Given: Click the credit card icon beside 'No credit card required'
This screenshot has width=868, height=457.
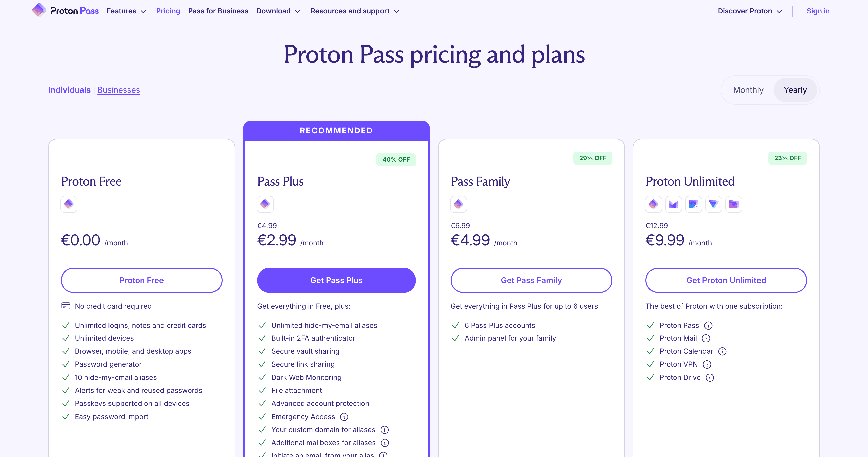Looking at the screenshot, I should (65, 306).
